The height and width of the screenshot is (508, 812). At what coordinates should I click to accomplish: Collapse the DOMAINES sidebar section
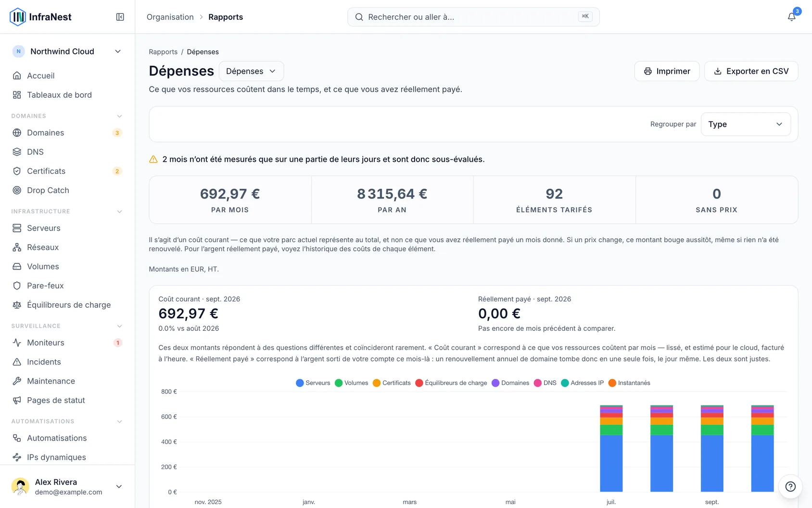click(x=120, y=116)
